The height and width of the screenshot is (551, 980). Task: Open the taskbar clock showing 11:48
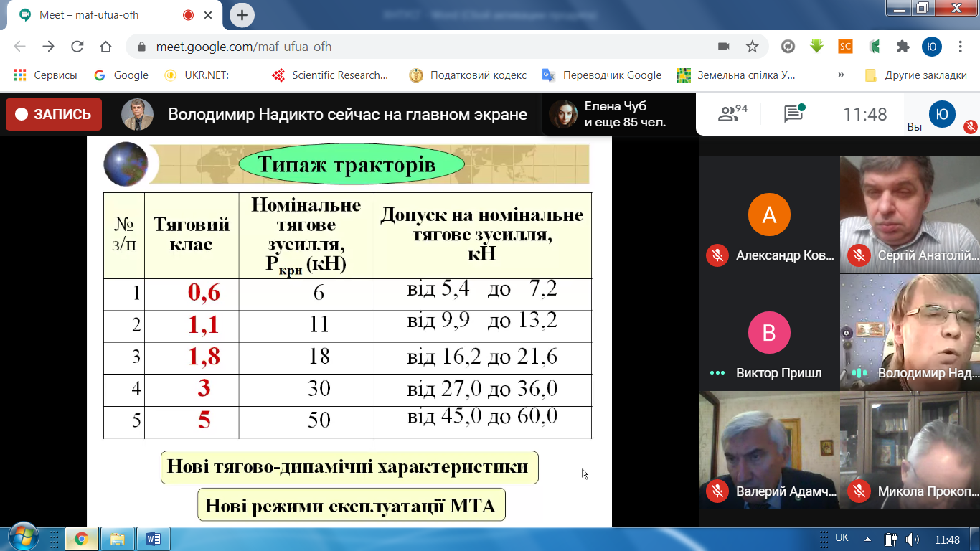tap(947, 540)
